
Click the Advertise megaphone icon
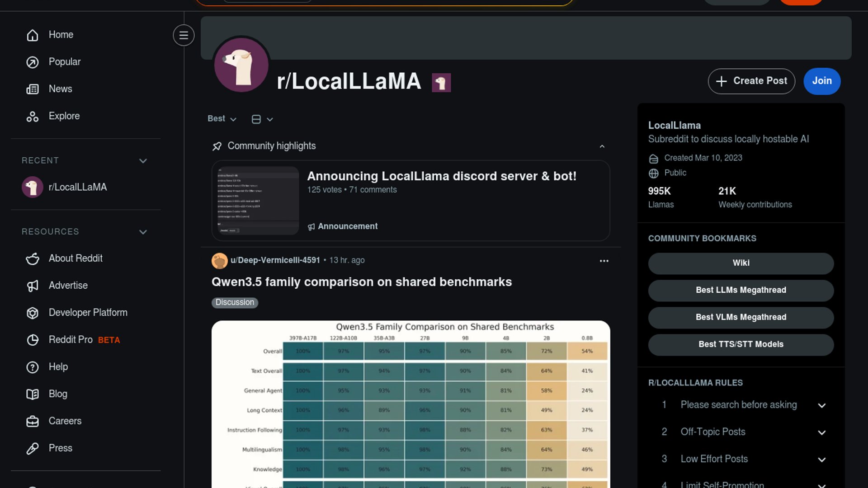(x=33, y=286)
